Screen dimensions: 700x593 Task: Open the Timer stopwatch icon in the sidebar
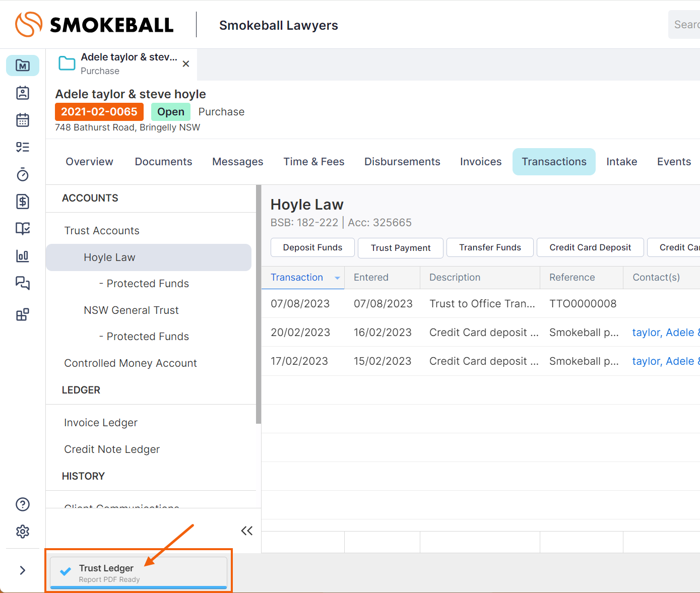(23, 174)
